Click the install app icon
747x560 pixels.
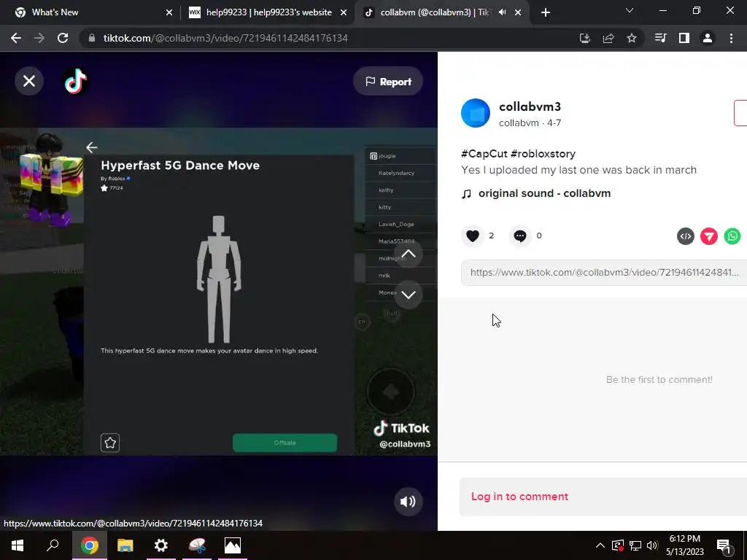pos(585,38)
